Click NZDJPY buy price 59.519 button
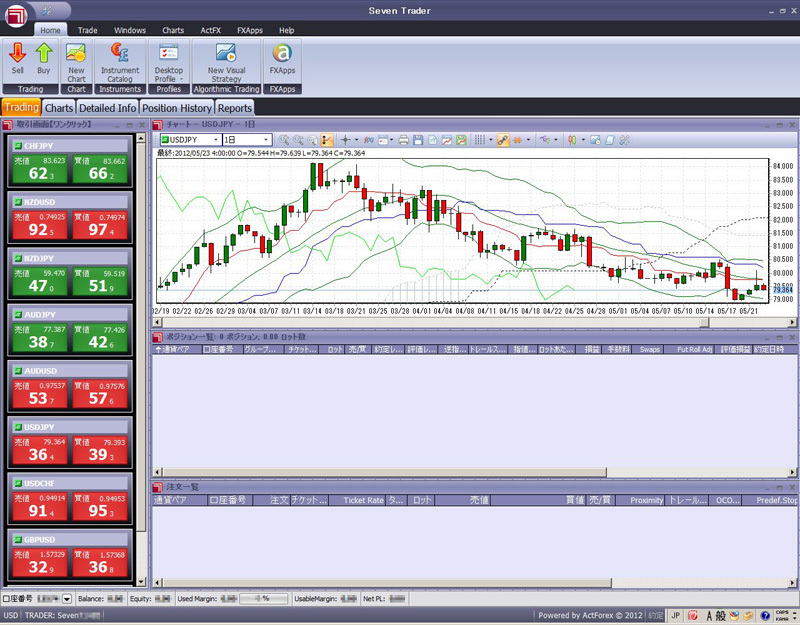This screenshot has width=800, height=625. point(100,281)
